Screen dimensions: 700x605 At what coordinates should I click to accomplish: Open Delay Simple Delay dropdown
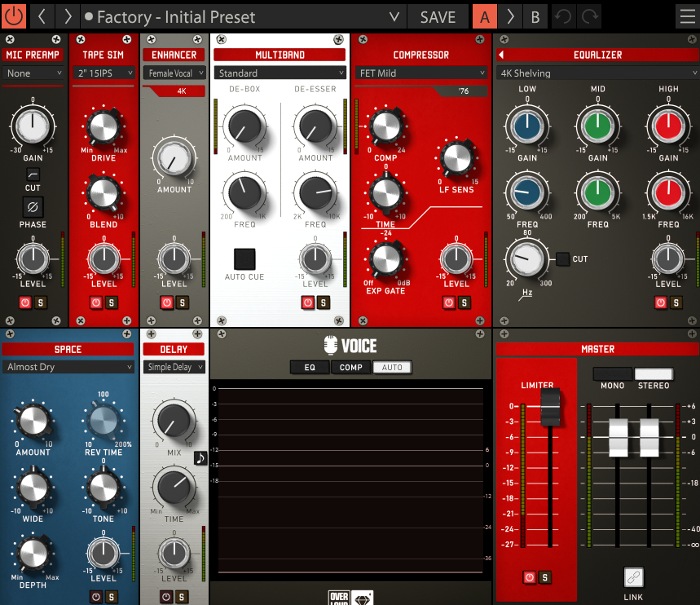(174, 367)
